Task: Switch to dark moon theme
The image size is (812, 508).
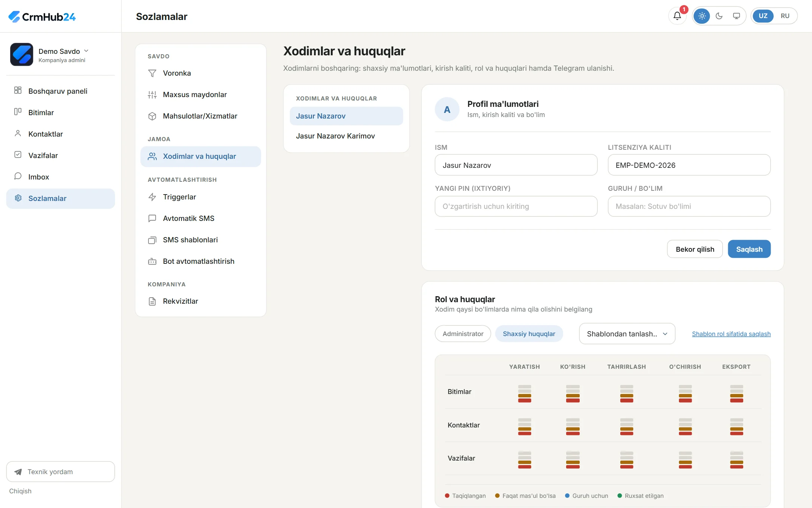Action: [719, 16]
